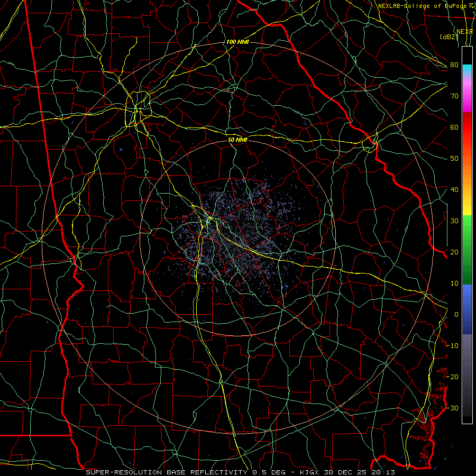Click the 70 value on dBZ scale
The width and height of the screenshot is (476, 476).
pyautogui.click(x=454, y=96)
